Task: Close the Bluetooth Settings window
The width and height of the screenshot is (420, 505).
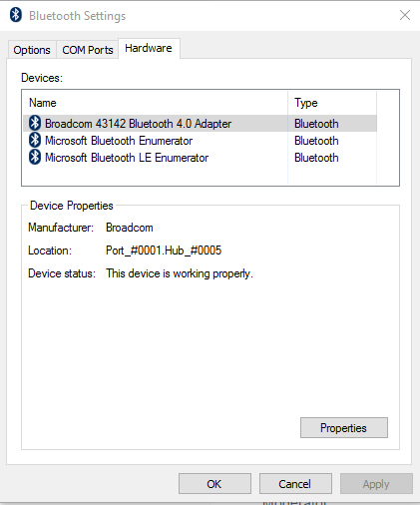Action: pos(405,15)
